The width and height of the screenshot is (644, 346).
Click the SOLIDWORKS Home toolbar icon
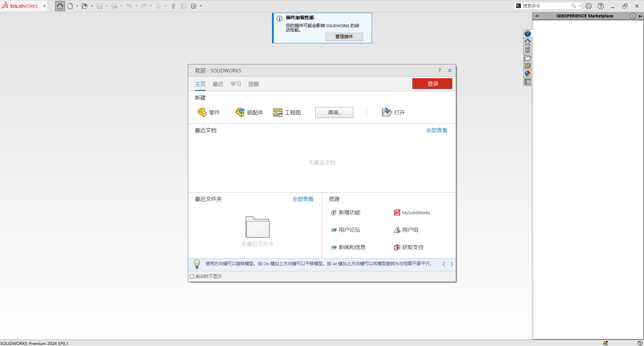point(60,6)
